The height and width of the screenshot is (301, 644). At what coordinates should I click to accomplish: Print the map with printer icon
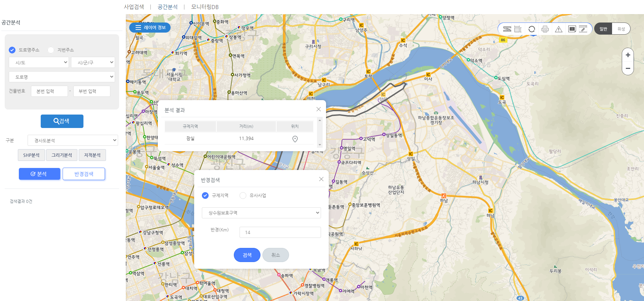pos(545,29)
